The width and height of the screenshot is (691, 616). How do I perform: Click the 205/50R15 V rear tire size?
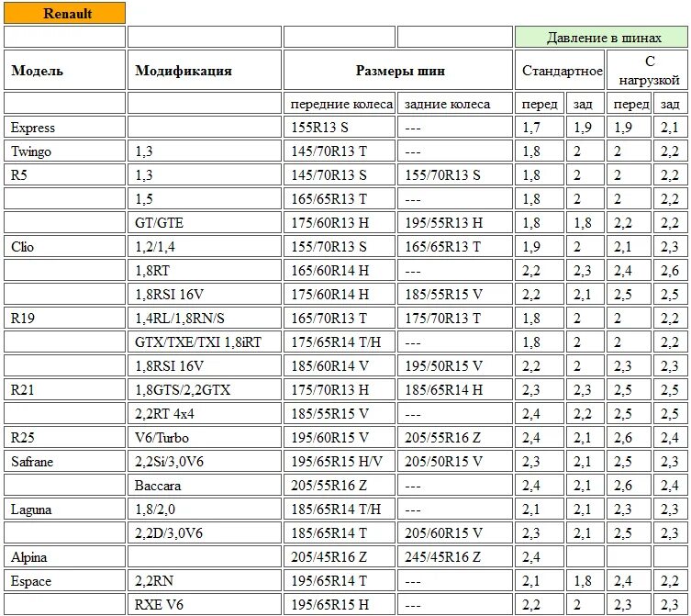455,461
